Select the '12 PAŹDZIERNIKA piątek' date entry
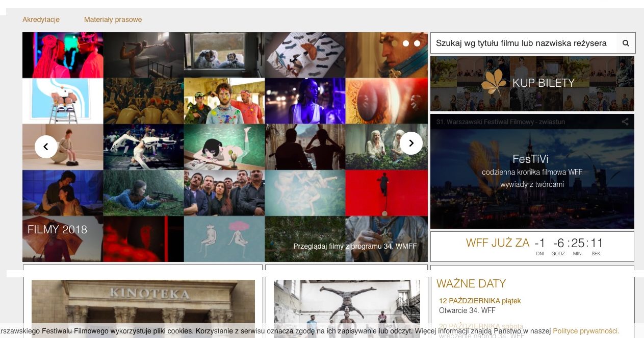Image resolution: width=644 pixels, height=338 pixels. tap(480, 301)
